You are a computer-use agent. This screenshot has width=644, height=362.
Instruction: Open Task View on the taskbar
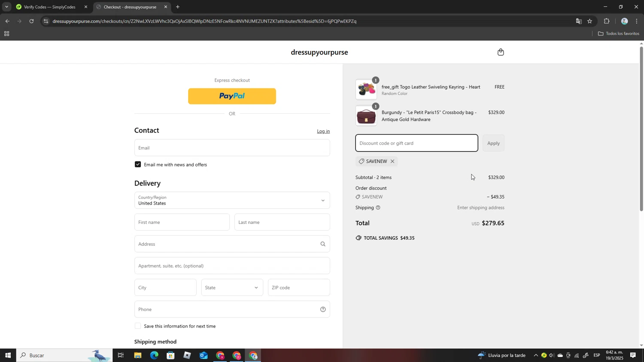(x=121, y=356)
